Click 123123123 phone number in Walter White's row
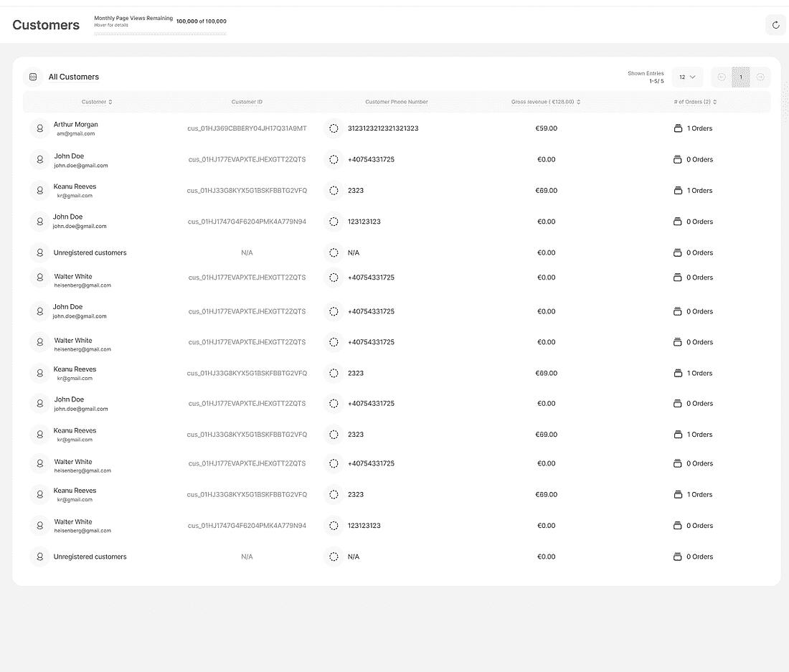This screenshot has width=789, height=672. pos(364,526)
